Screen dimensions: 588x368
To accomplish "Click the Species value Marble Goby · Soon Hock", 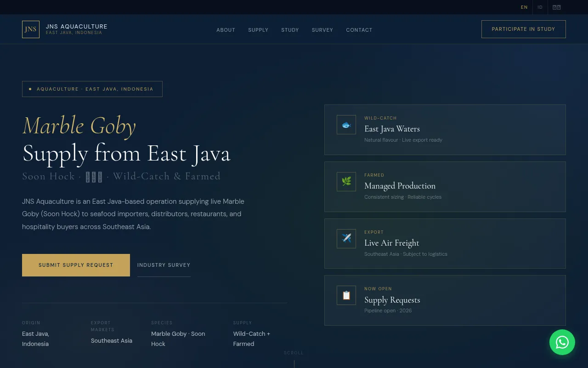I will [178, 339].
